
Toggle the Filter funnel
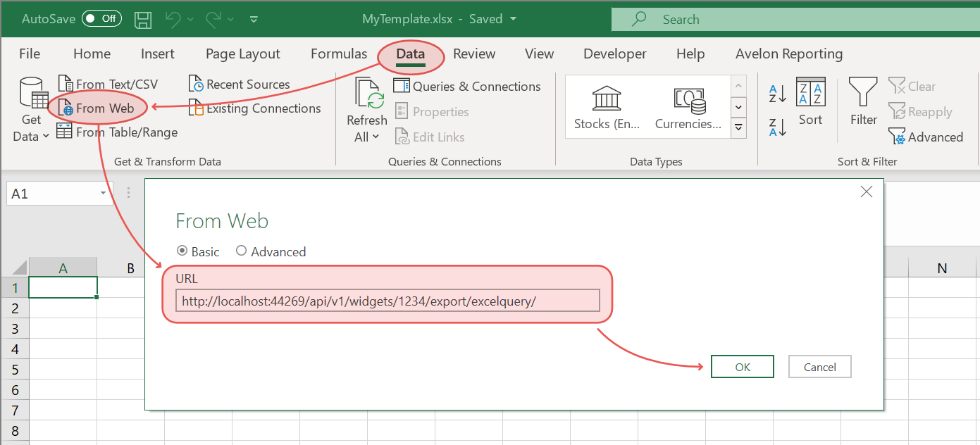point(863,102)
